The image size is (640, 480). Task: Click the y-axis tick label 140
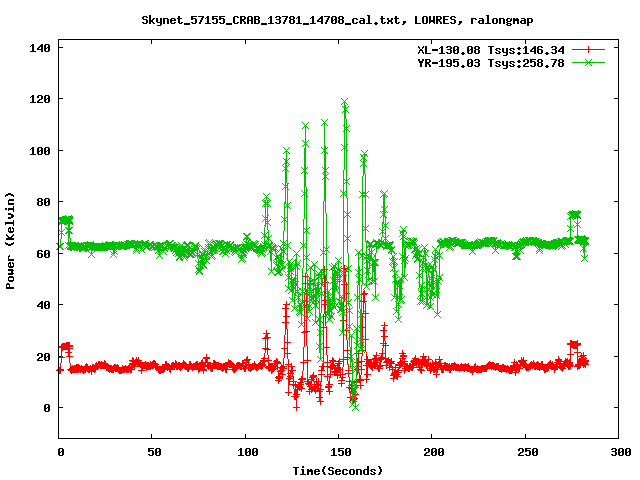point(40,48)
